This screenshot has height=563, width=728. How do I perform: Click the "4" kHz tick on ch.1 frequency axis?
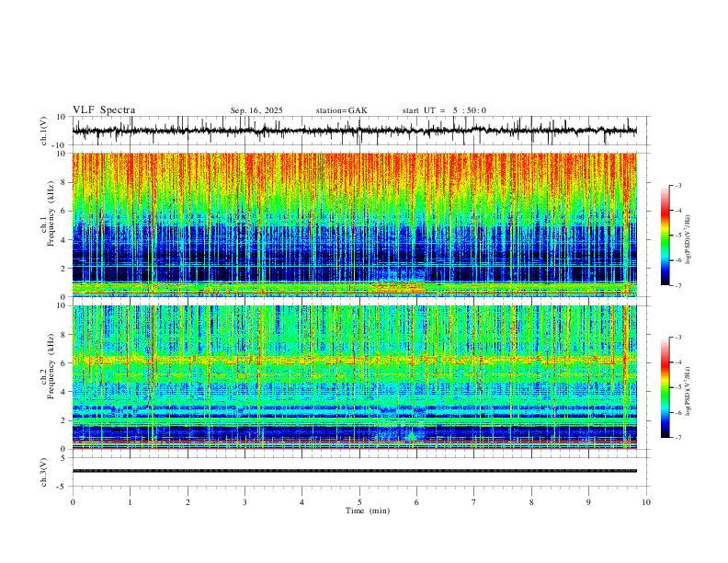(x=63, y=240)
